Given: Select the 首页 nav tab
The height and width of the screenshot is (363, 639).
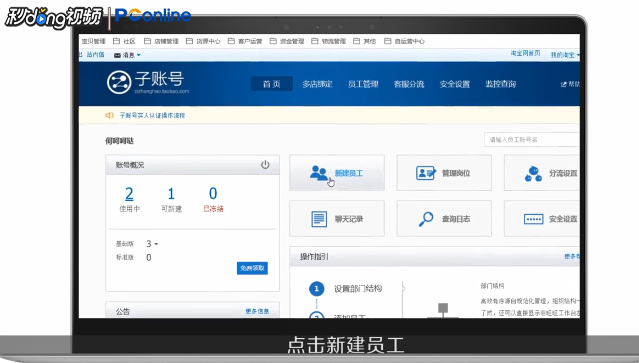Looking at the screenshot, I should (271, 84).
